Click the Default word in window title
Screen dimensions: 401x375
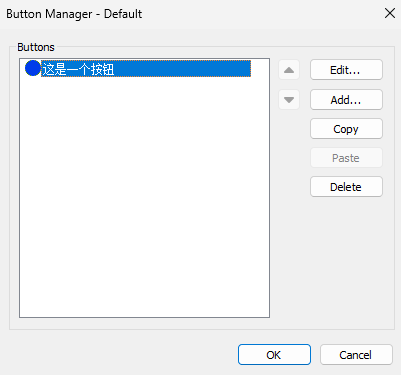[x=123, y=14]
